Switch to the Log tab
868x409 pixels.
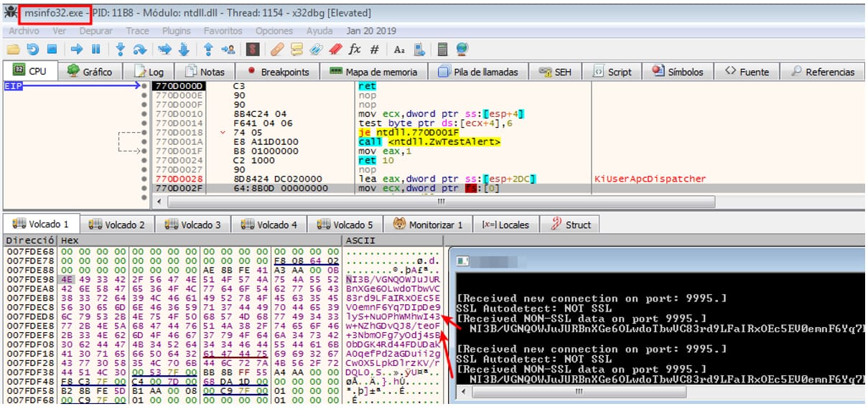coord(148,72)
